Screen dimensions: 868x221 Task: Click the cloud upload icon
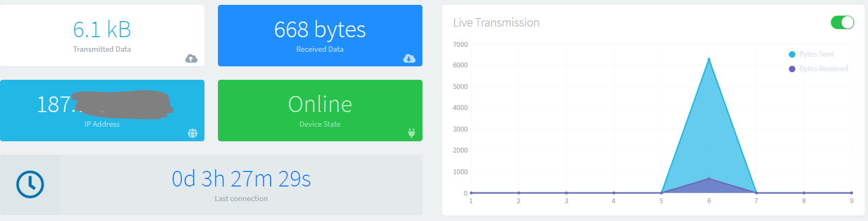[191, 58]
